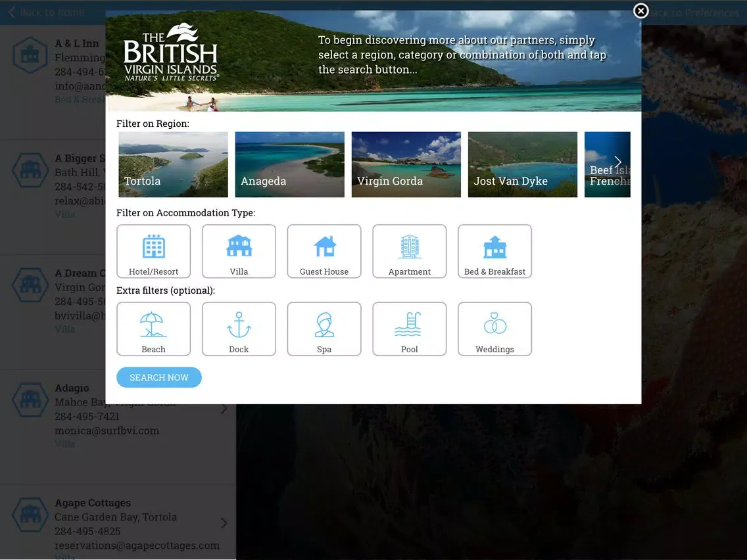Image resolution: width=747 pixels, height=560 pixels.
Task: Click the A Dream C listing villa icon
Action: point(30,285)
